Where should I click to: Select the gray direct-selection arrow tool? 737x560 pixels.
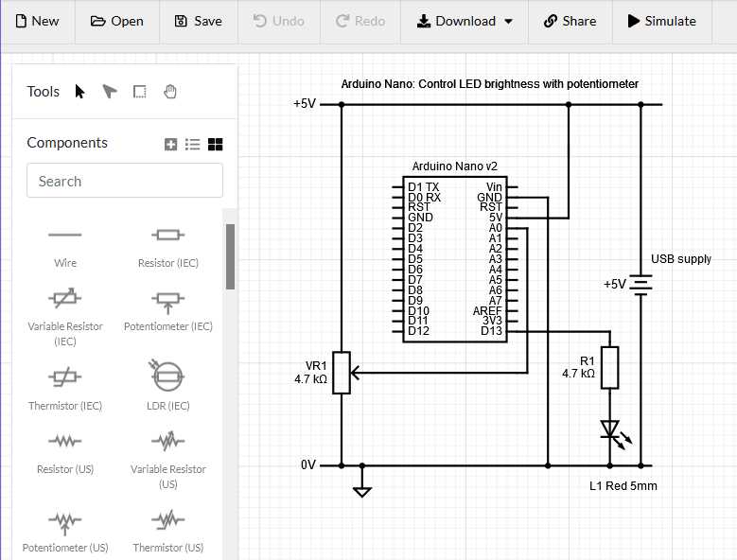pos(110,91)
